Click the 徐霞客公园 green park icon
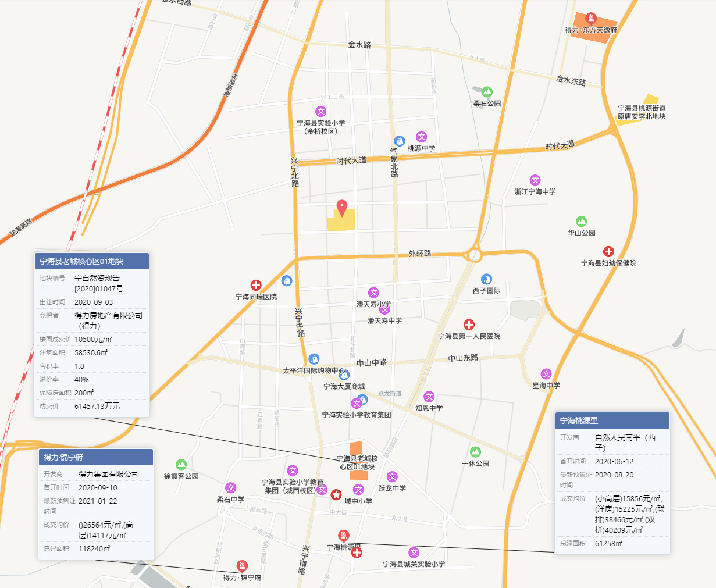716x588 pixels. point(181,464)
